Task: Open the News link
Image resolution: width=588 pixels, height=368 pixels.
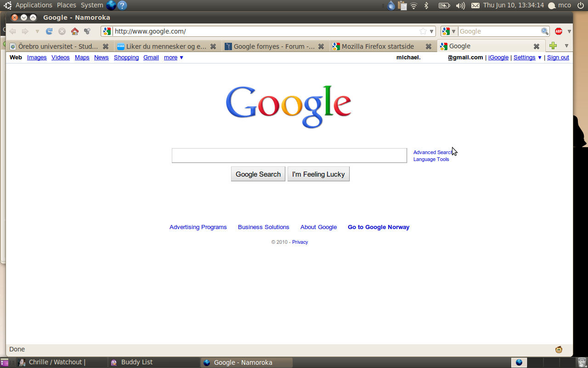Action: [x=102, y=57]
